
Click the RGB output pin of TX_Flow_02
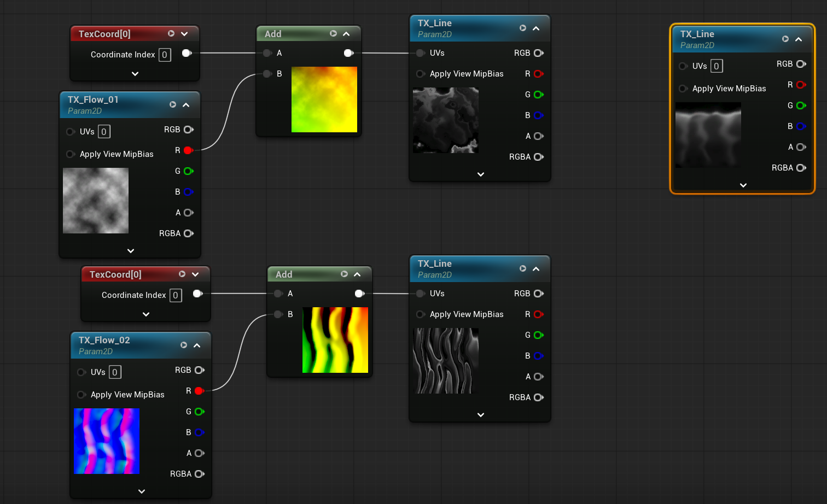pos(200,370)
